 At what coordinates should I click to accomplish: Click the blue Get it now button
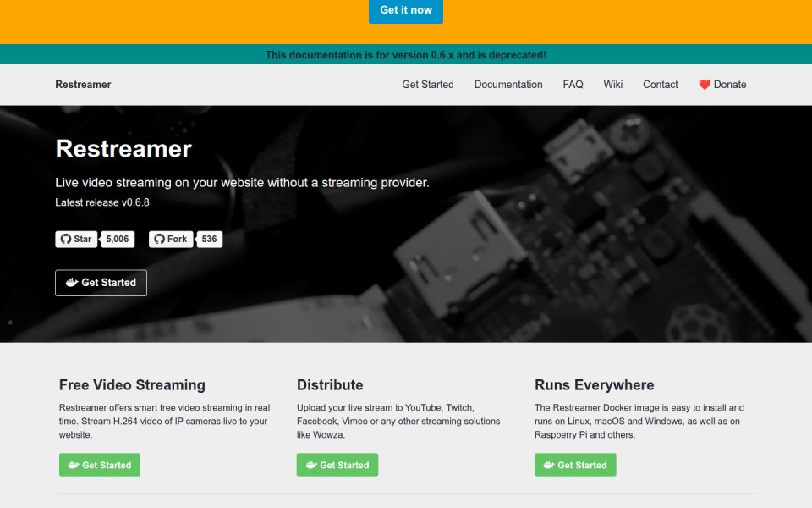tap(405, 10)
